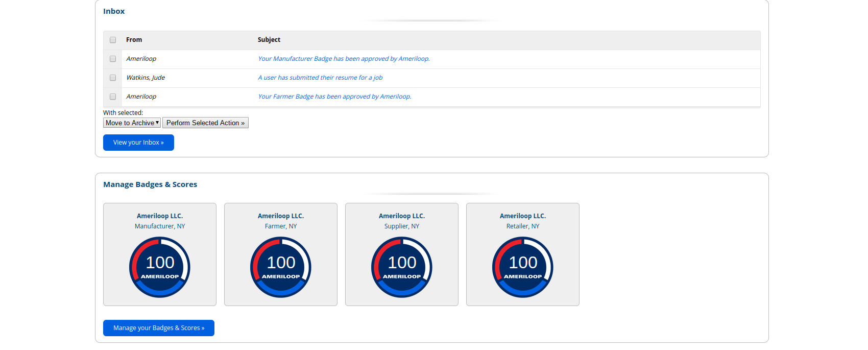Click Ameriloop LLC. title on Manufacturer card

coord(160,216)
